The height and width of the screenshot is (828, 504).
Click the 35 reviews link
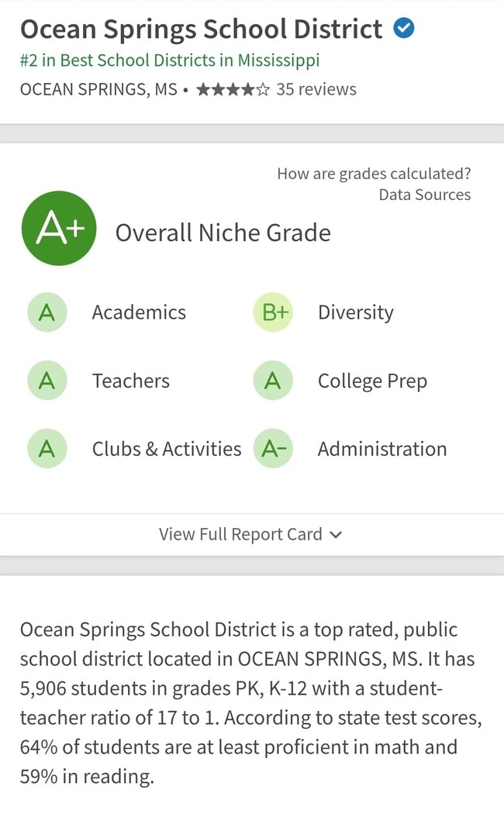[x=316, y=89]
